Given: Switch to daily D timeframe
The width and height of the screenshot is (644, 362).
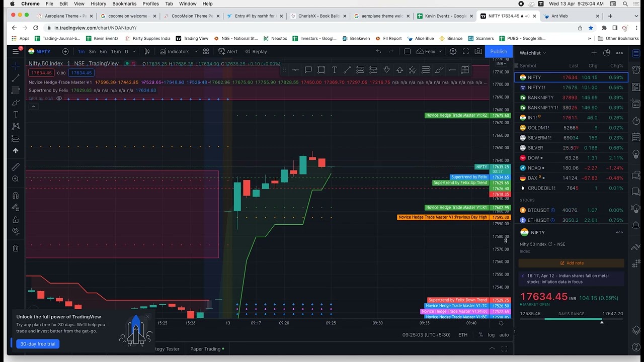Looking at the screenshot, I should point(126,51).
